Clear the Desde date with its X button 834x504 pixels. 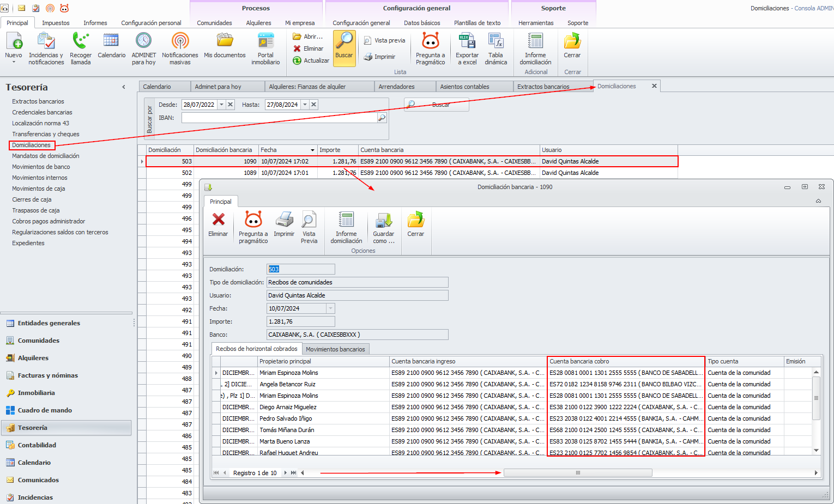pyautogui.click(x=231, y=105)
